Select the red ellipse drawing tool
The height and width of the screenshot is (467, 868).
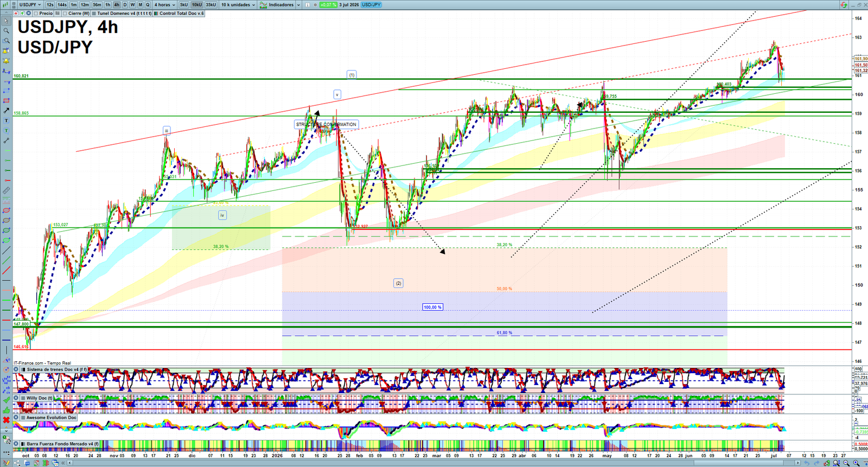click(6, 210)
